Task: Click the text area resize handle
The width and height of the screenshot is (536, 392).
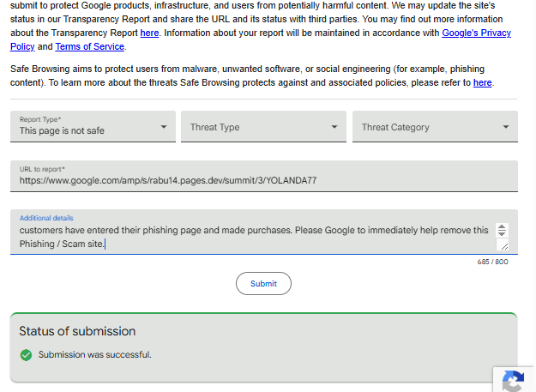Action: pyautogui.click(x=503, y=246)
